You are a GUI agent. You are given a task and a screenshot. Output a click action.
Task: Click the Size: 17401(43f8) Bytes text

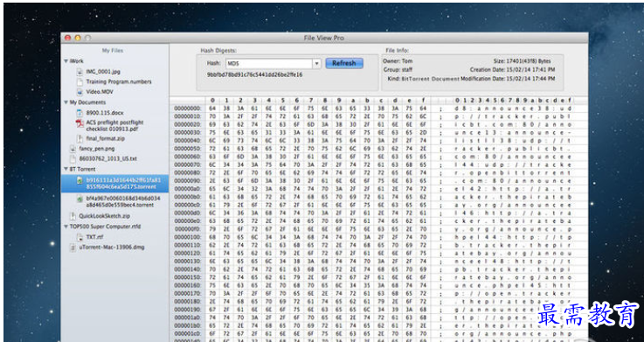coord(522,61)
